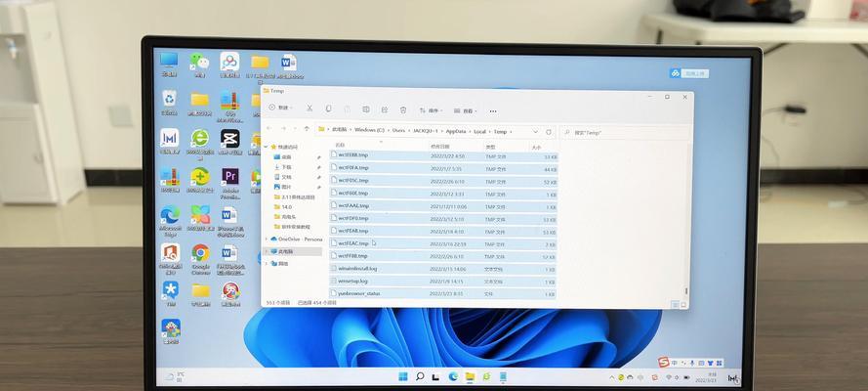Click AppData in the breadcrumb path

click(x=456, y=131)
